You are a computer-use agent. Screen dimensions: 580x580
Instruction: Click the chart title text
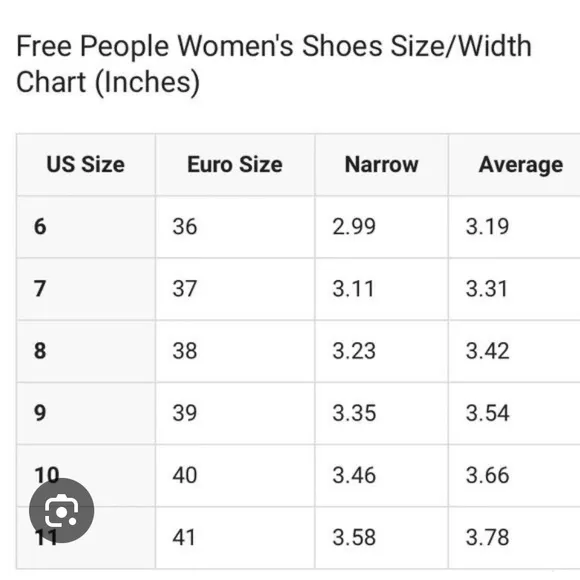coord(274,64)
